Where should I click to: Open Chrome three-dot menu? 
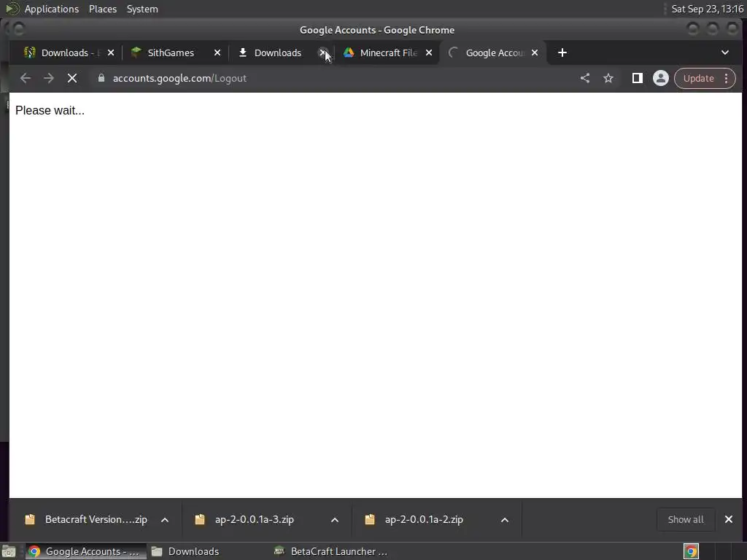pos(727,78)
